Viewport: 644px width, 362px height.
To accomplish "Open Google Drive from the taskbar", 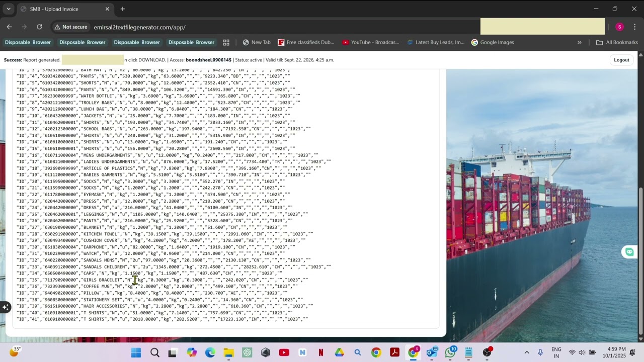I will click(x=339, y=352).
